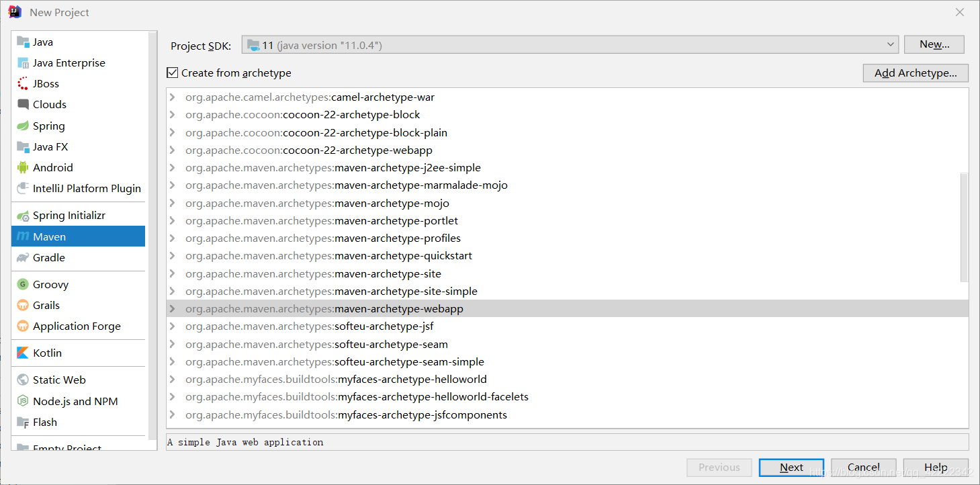Click the Grails orange icon
Screen dimensions: 980x485
tap(23, 305)
